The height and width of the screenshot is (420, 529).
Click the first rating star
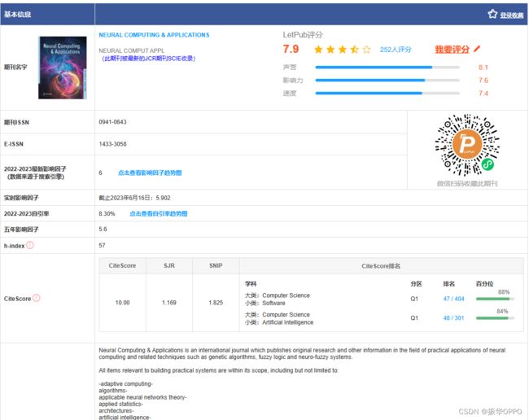tap(318, 50)
